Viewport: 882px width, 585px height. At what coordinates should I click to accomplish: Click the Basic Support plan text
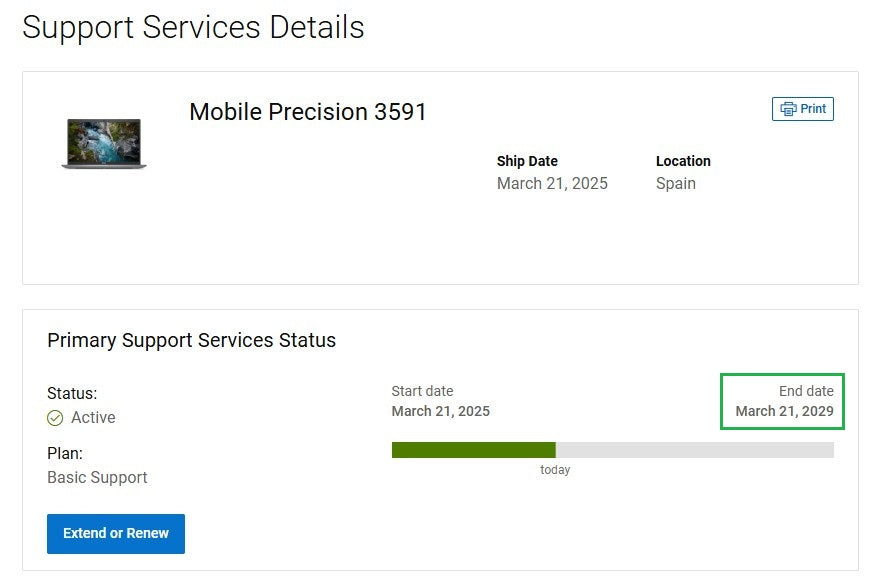pyautogui.click(x=97, y=478)
